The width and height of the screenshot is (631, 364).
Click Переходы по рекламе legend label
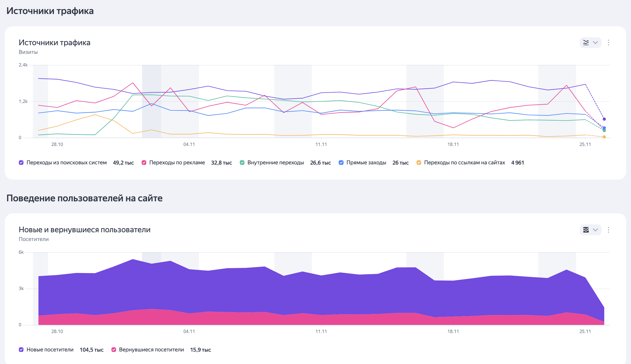click(177, 162)
